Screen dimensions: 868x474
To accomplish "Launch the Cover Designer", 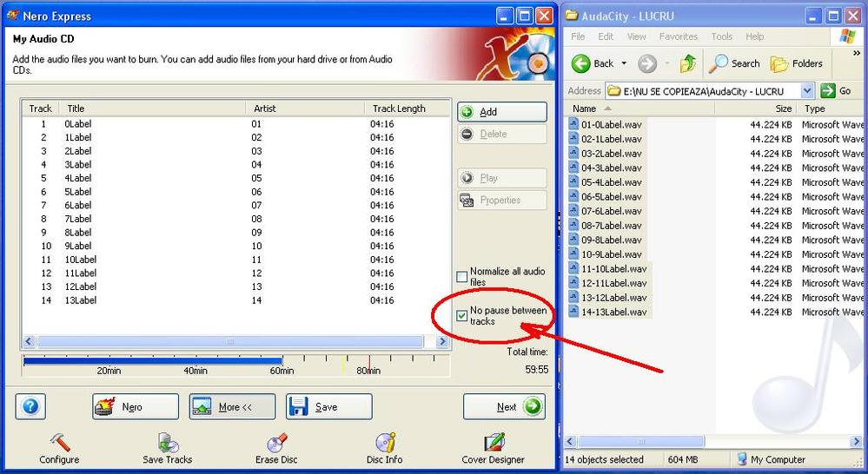I will [x=493, y=448].
